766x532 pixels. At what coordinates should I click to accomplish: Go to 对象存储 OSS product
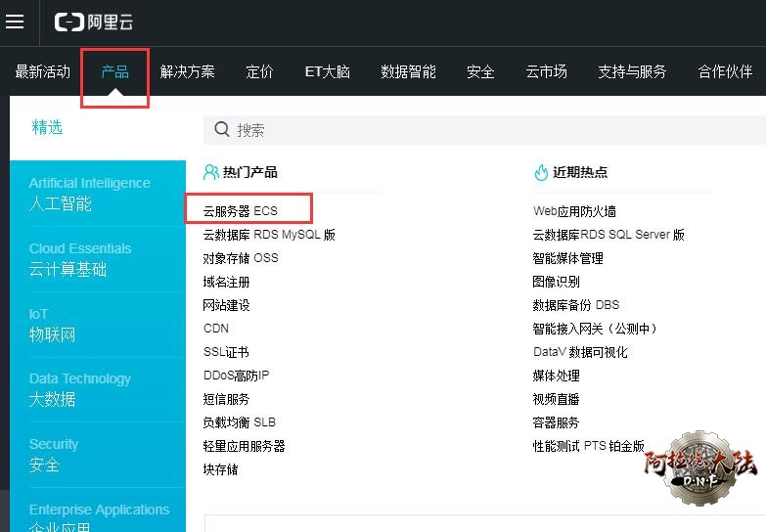coord(241,258)
